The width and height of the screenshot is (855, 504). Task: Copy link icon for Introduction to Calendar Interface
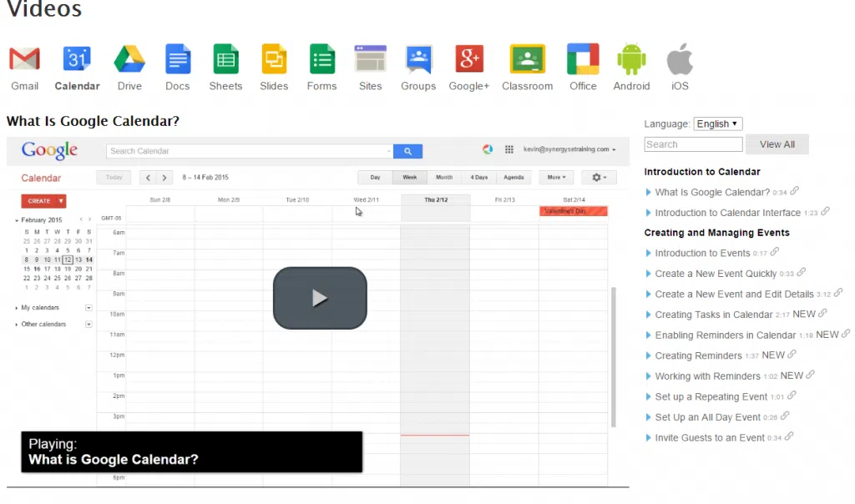click(825, 211)
